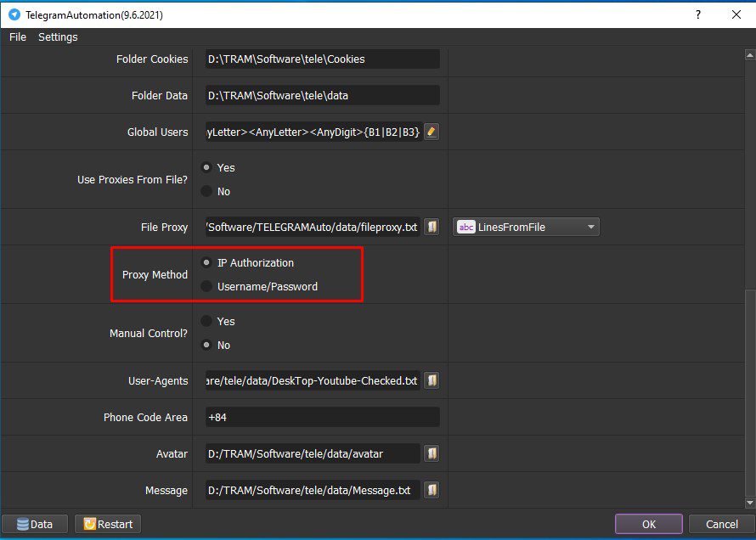Click the User-Agents path field
The image size is (756, 540).
tap(313, 380)
